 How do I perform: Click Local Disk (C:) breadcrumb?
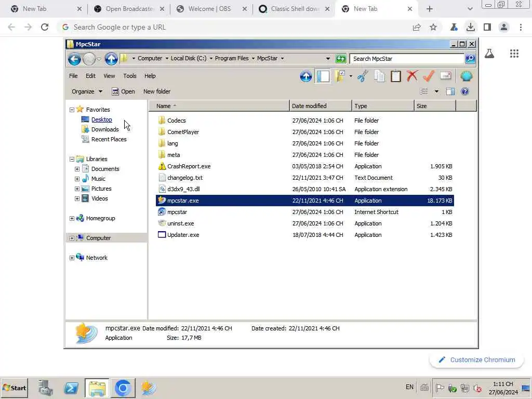point(188,58)
